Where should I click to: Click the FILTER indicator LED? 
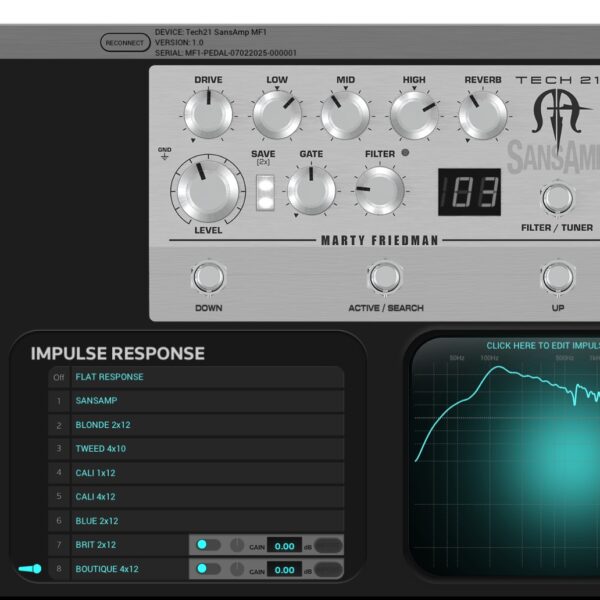click(405, 153)
